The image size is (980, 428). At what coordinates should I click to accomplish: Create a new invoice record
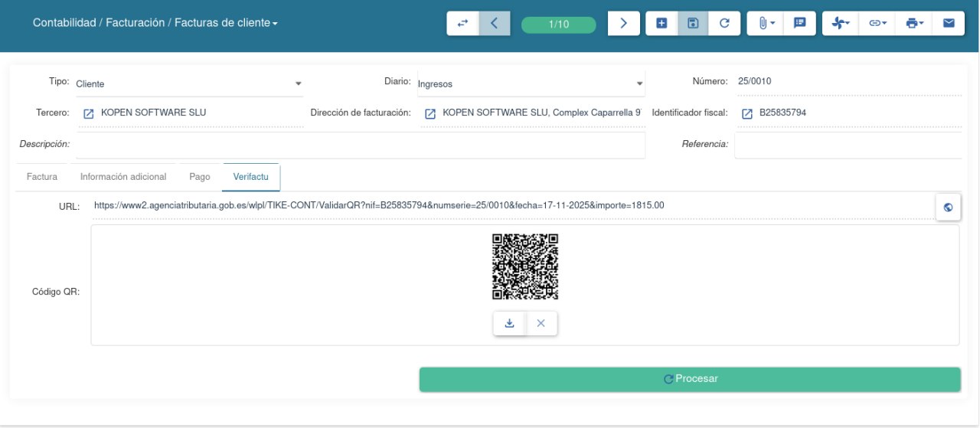point(661,24)
